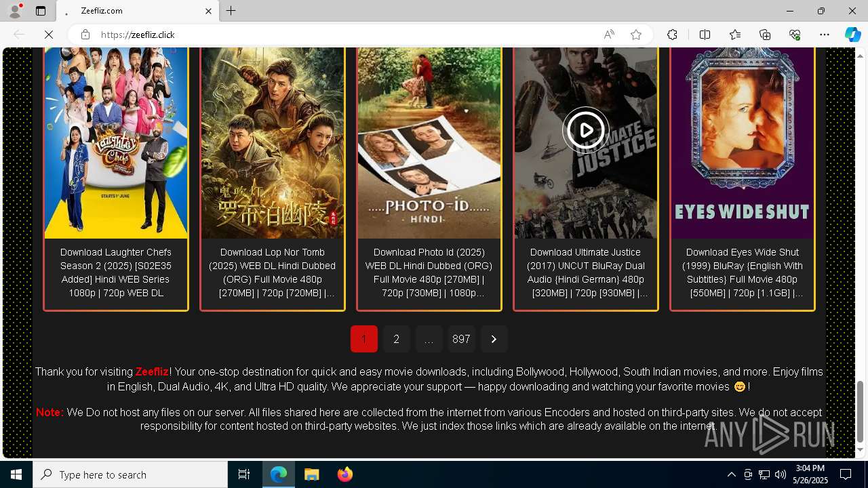This screenshot has height=488, width=868.
Task: Open Eyes Wide Shut poster
Action: pyautogui.click(x=743, y=143)
